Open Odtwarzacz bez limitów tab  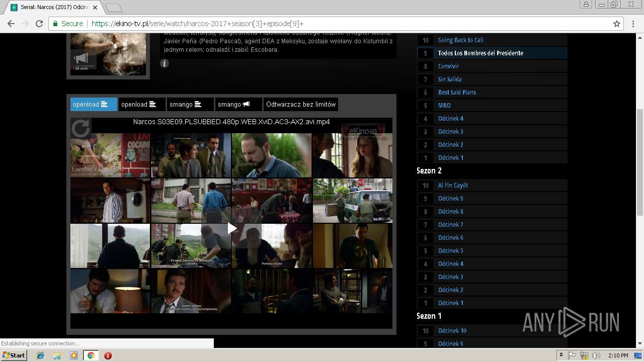tap(301, 104)
